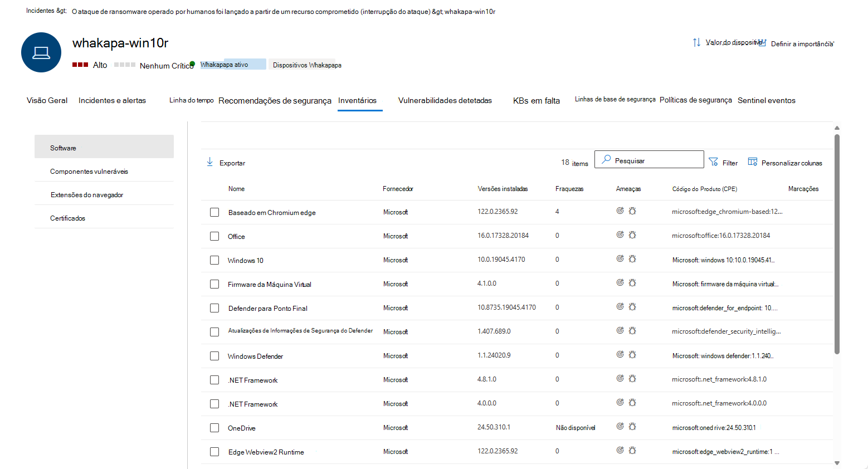Sort by the Fraquezas column header
This screenshot has width=868, height=469.
[569, 189]
